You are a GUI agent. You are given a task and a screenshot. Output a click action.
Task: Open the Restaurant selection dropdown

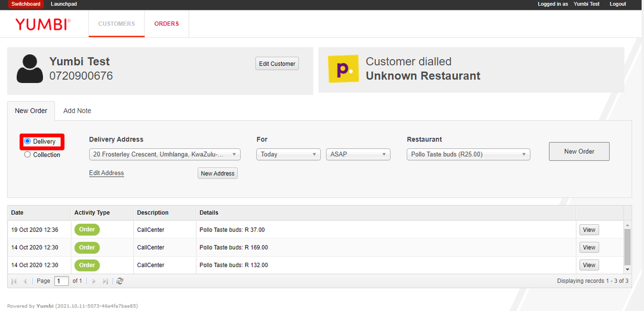[468, 154]
